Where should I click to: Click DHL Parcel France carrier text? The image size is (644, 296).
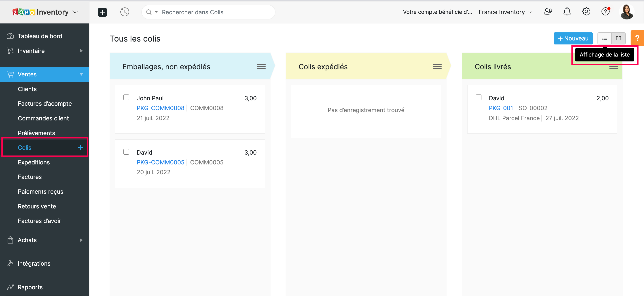[x=514, y=118]
